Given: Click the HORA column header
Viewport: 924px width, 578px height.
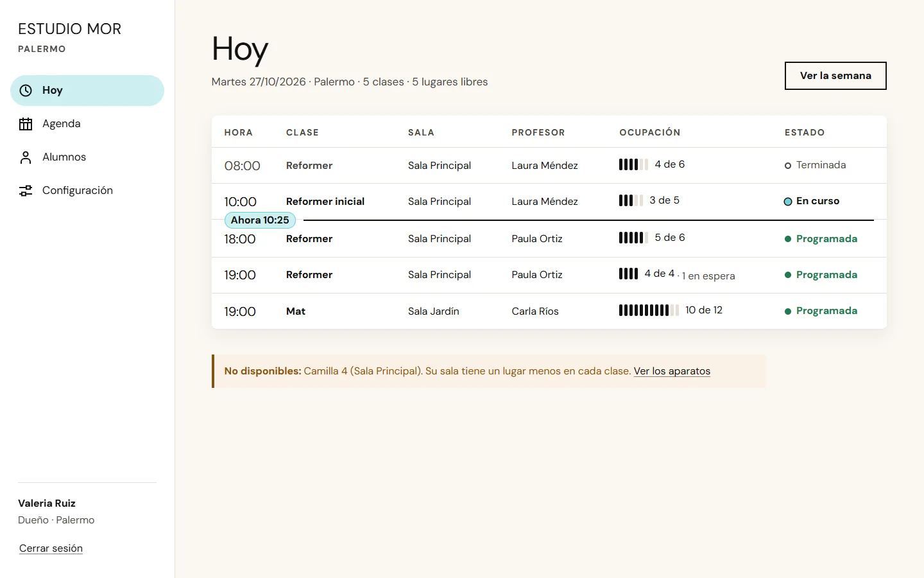Looking at the screenshot, I should coord(239,132).
